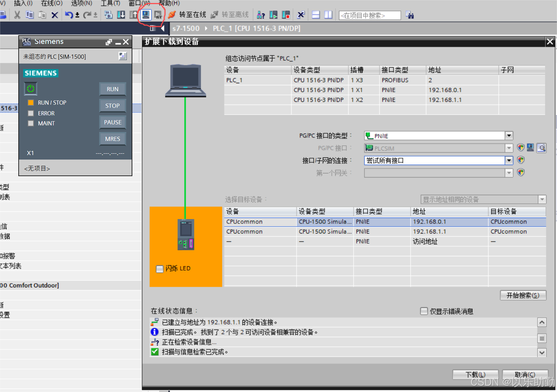The image size is (557, 392).
Task: Click the computer icon next to PG/PC 接口
Action: (530, 148)
